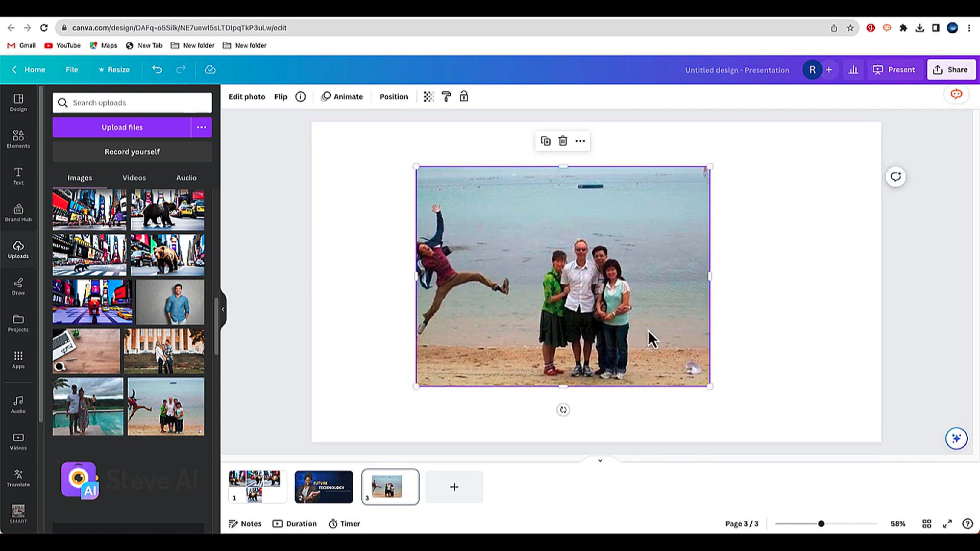
Task: Open the Projects panel
Action: pyautogui.click(x=18, y=323)
